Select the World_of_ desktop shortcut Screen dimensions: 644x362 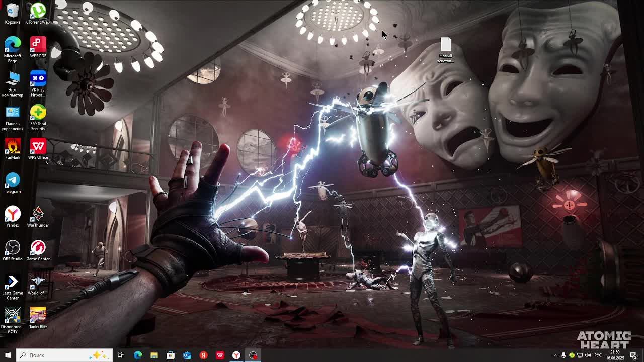[38, 285]
